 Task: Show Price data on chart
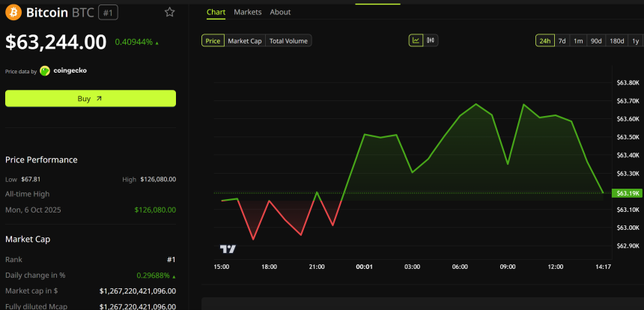(x=213, y=40)
